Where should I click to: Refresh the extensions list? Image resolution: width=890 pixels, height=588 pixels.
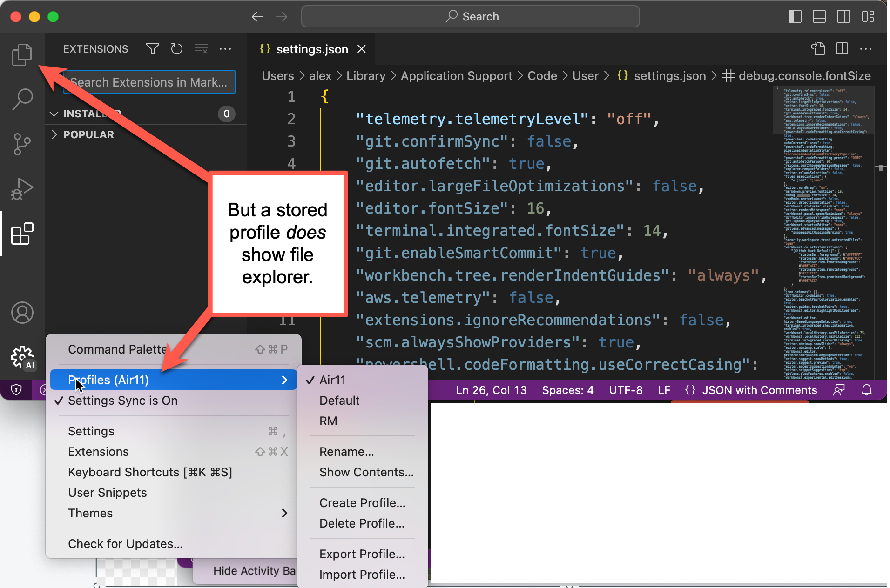click(176, 49)
